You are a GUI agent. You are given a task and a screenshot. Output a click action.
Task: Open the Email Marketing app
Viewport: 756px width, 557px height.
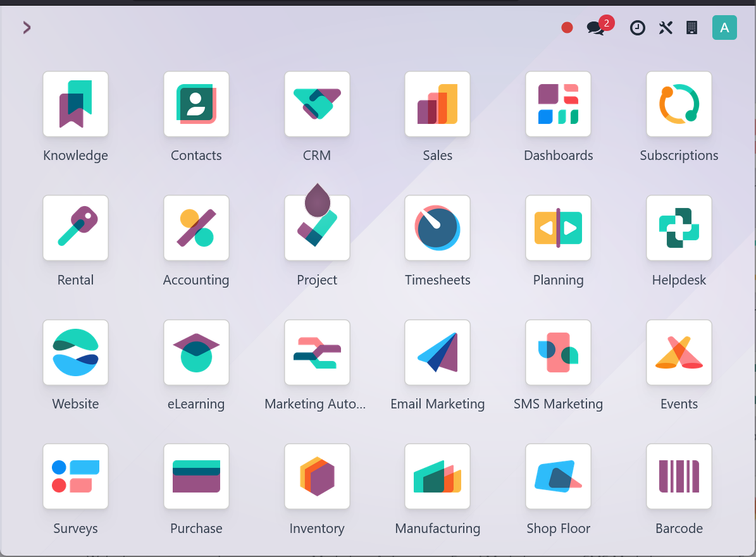[437, 353]
